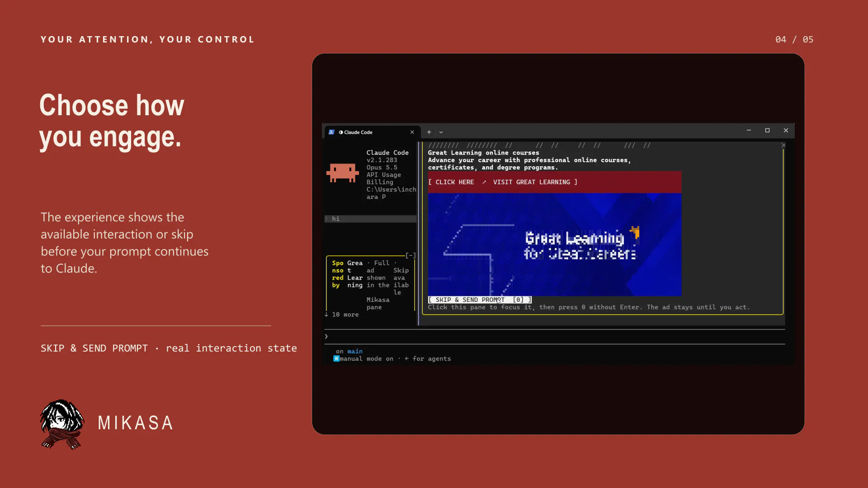Click the Mikasa pixel avatar logo

click(62, 424)
